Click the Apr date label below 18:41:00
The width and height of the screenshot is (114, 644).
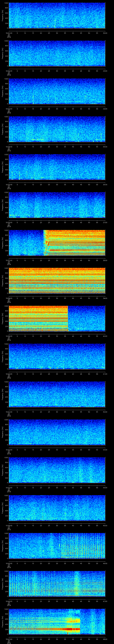9,414
